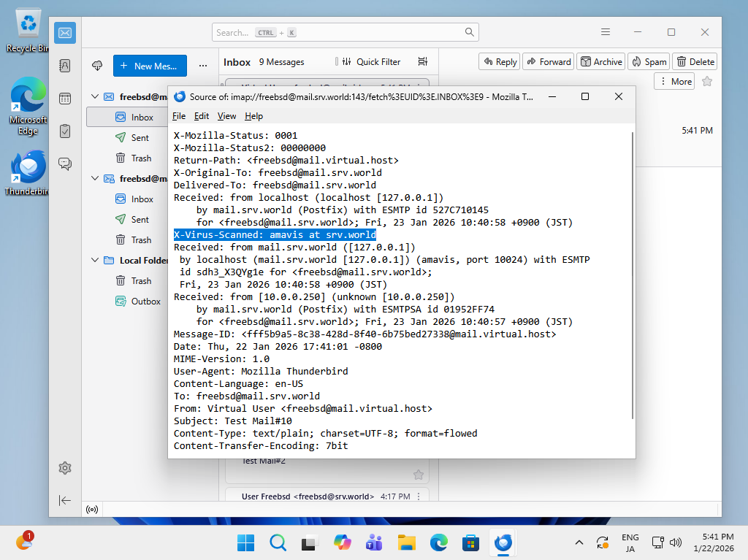
Task: Mark the message as Spam
Action: click(649, 61)
